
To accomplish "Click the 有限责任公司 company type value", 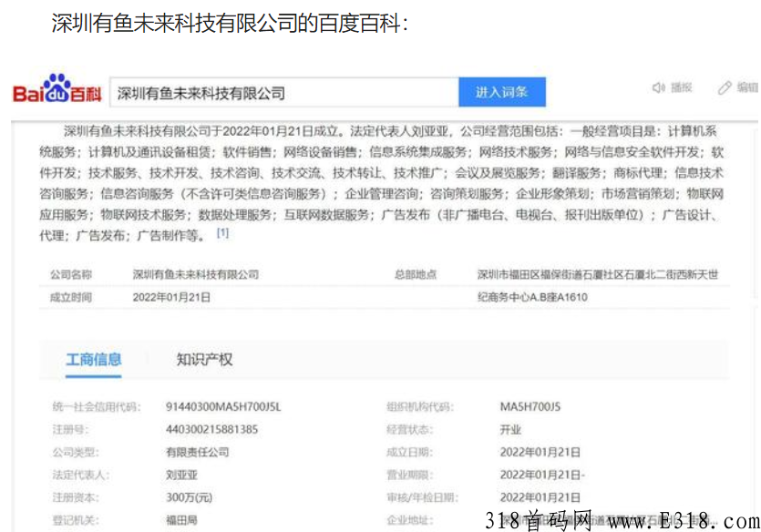I will coord(197,452).
